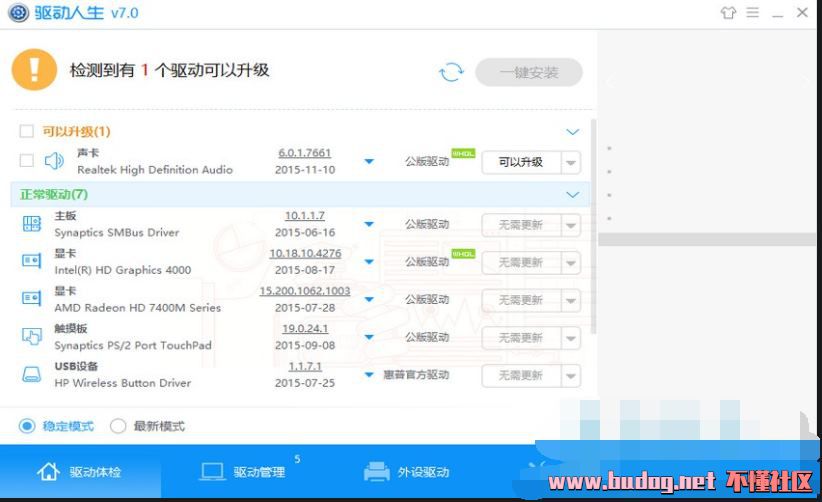Image resolution: width=822 pixels, height=502 pixels.
Task: Select the 稳定模式 radio button
Action: tap(27, 426)
